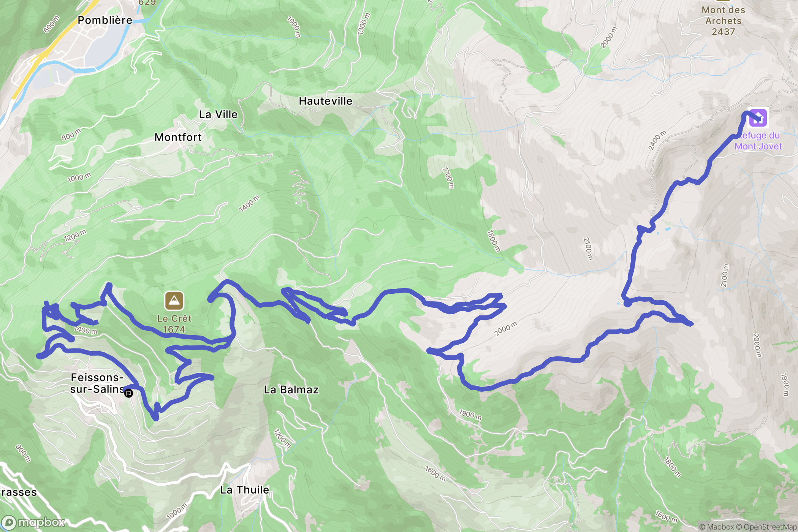Click the small blue lake near trail
The height and width of the screenshot is (532, 798).
668,229
